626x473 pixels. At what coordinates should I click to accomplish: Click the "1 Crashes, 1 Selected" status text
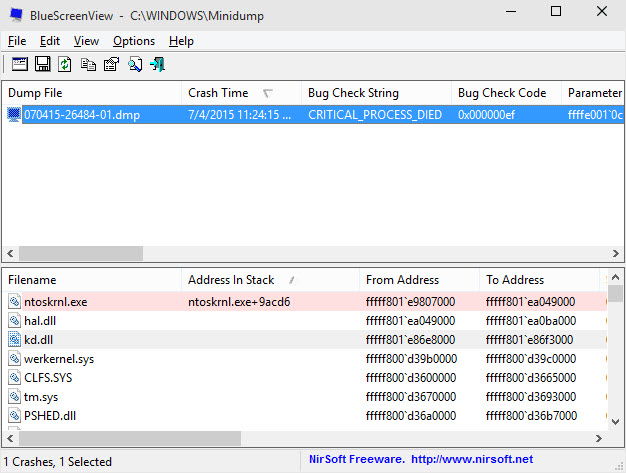pyautogui.click(x=58, y=461)
